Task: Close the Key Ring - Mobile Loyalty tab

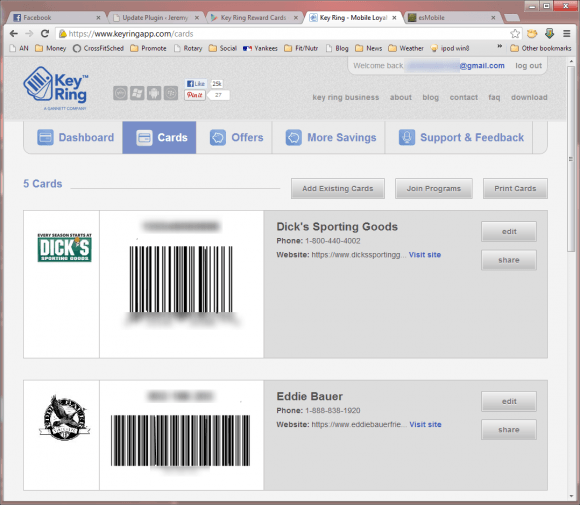Action: click(394, 17)
